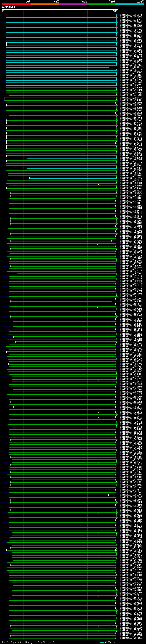Viewport: 146px width, 644px height.
Task: Select the UniRef100_A7LIS6 label
Action: pos(131,75)
